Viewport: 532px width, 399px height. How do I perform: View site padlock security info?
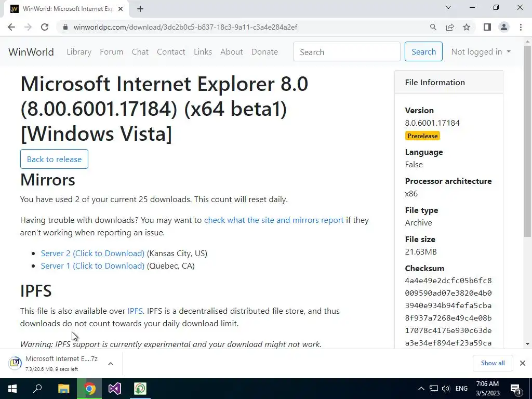pyautogui.click(x=65, y=27)
